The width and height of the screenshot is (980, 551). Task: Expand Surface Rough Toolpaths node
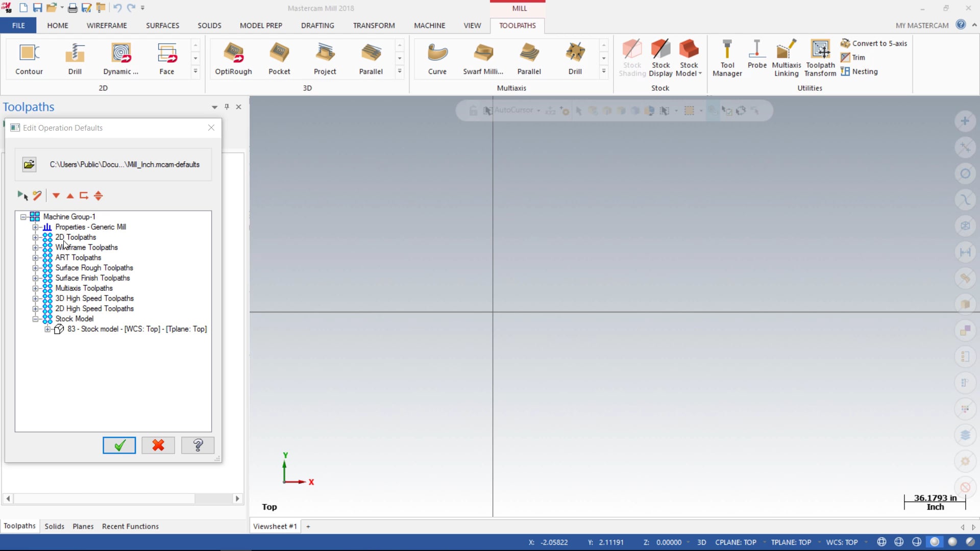click(35, 268)
